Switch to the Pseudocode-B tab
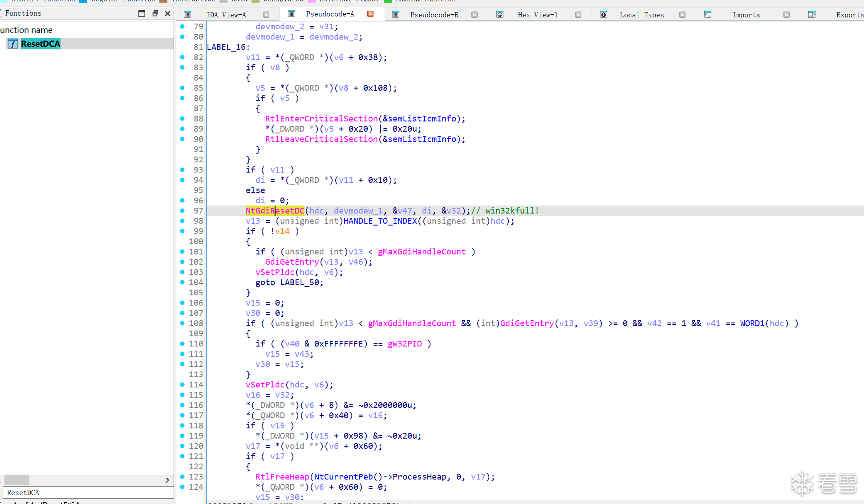Screen dimensions: 864x504 [x=434, y=15]
